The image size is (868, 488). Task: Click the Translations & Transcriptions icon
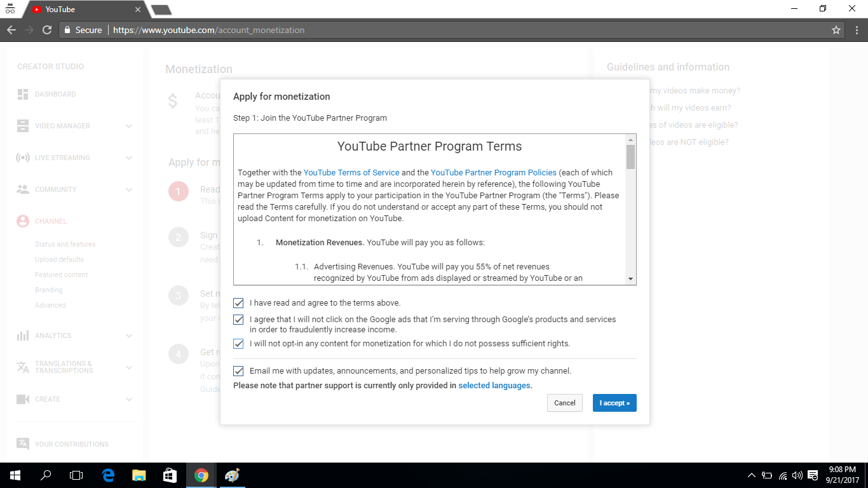(x=23, y=367)
